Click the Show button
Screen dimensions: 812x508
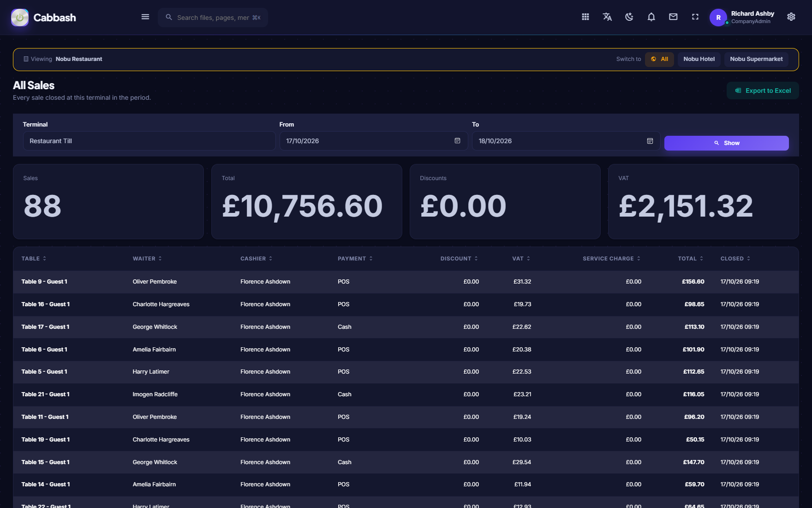pos(726,143)
